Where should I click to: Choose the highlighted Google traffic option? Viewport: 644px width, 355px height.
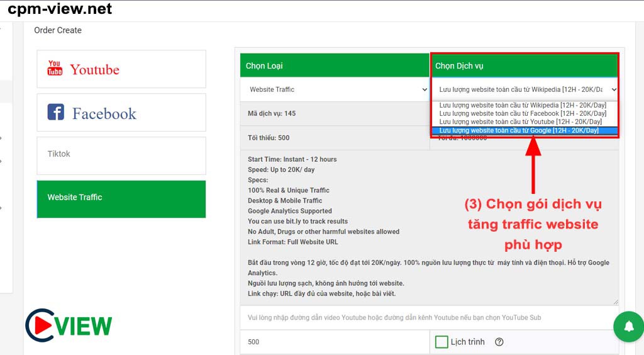coord(525,131)
